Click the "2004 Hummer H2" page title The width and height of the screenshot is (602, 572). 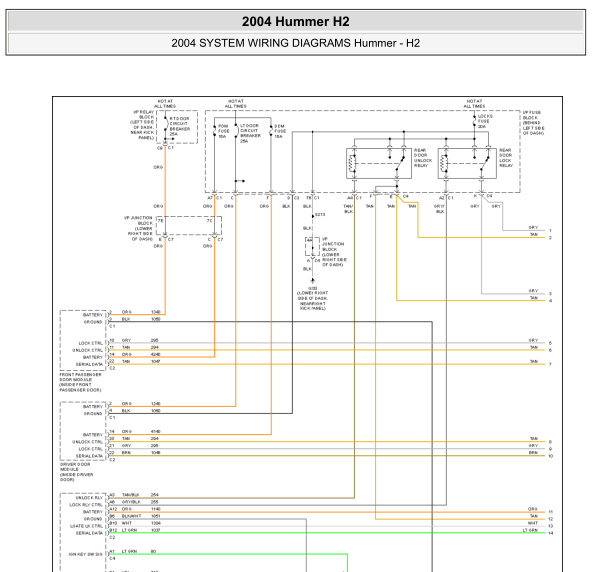[x=296, y=21]
